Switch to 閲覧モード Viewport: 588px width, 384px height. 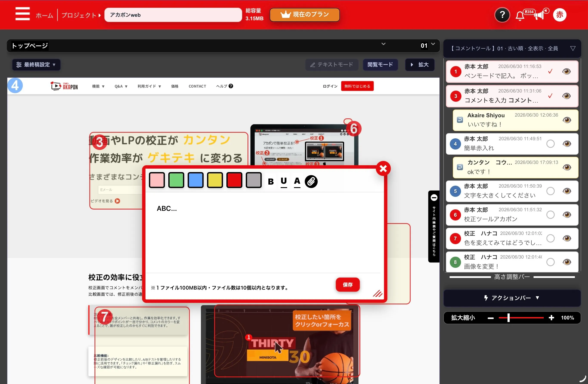pyautogui.click(x=380, y=65)
